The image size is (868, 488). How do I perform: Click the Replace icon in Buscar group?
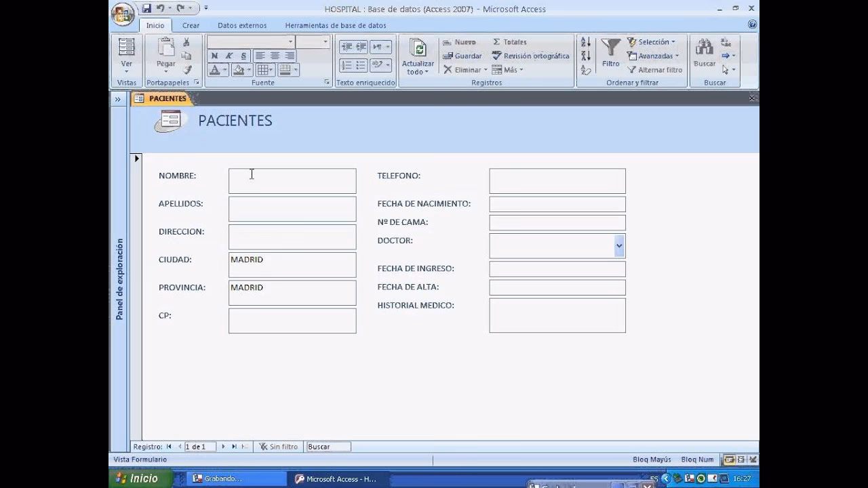726,42
